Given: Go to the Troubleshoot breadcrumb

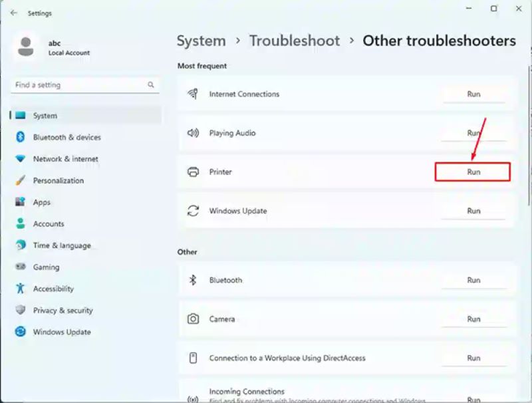Looking at the screenshot, I should tap(295, 41).
